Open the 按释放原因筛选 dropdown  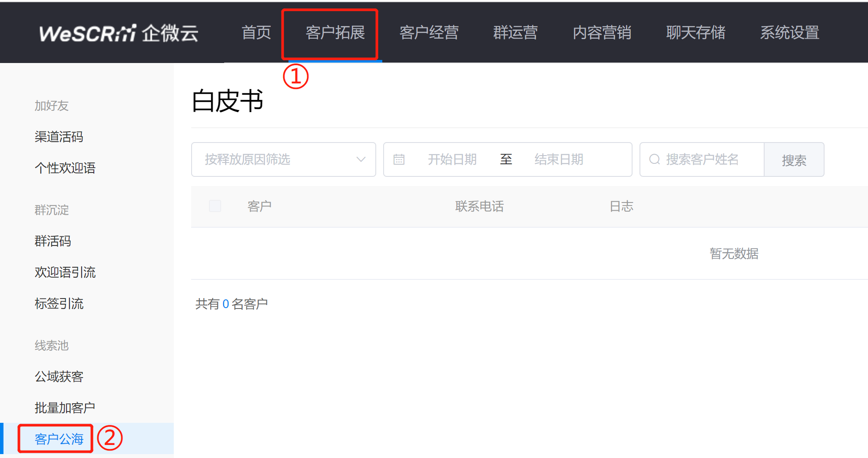[284, 159]
